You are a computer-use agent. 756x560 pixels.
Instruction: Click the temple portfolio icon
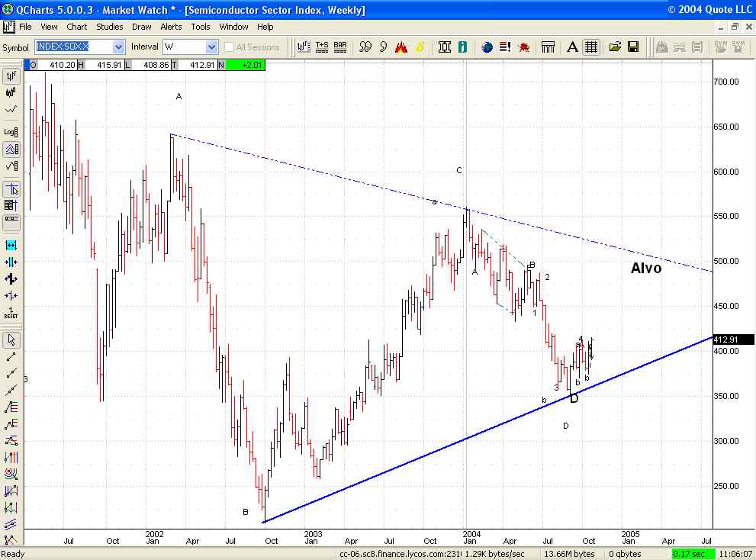coord(549,47)
